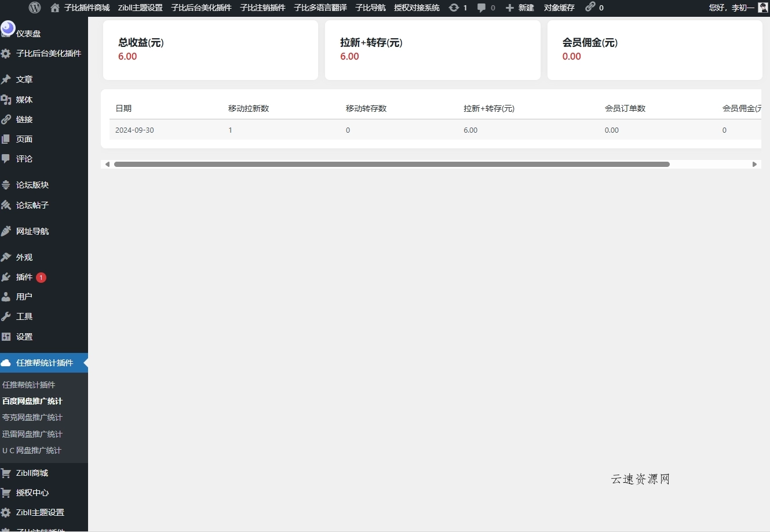Select 子比导航 in the top admin bar
This screenshot has height=532, width=770.
point(370,8)
